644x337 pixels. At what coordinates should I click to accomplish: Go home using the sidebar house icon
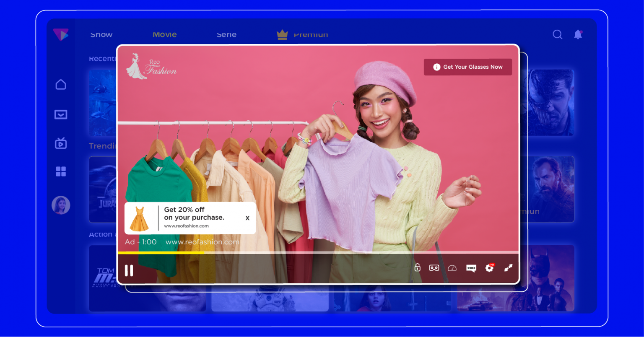tap(61, 84)
